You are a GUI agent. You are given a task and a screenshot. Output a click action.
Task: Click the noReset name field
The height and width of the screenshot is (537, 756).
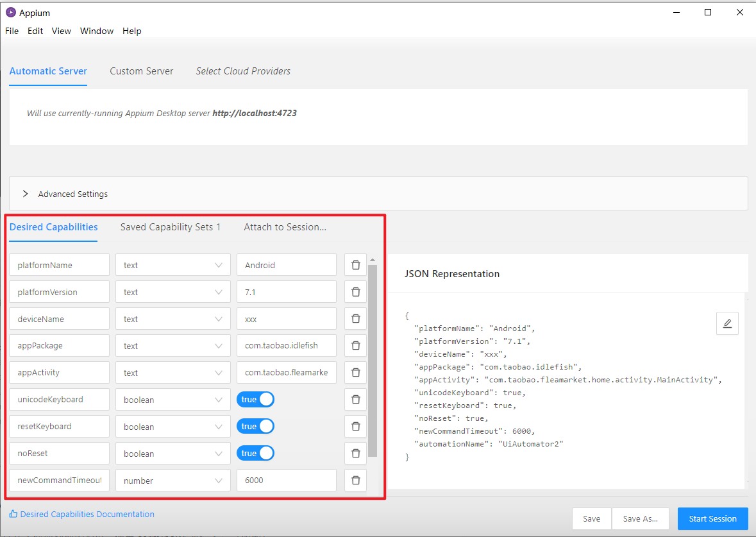click(x=59, y=454)
